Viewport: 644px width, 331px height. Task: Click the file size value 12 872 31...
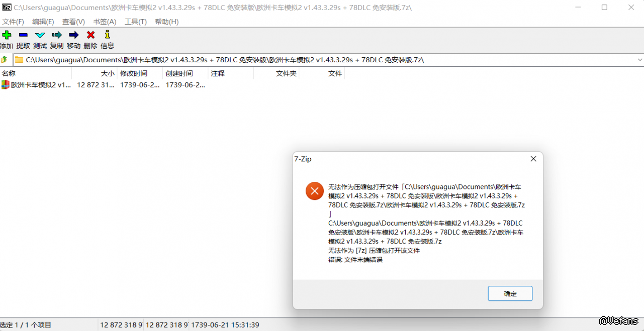coord(96,85)
